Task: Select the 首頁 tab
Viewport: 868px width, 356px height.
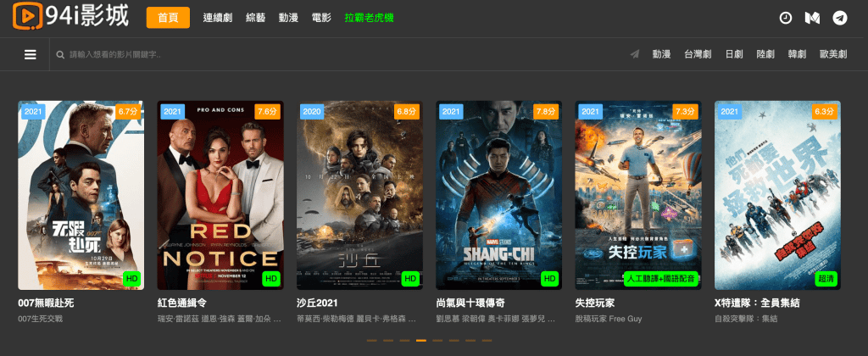Action: (x=168, y=18)
